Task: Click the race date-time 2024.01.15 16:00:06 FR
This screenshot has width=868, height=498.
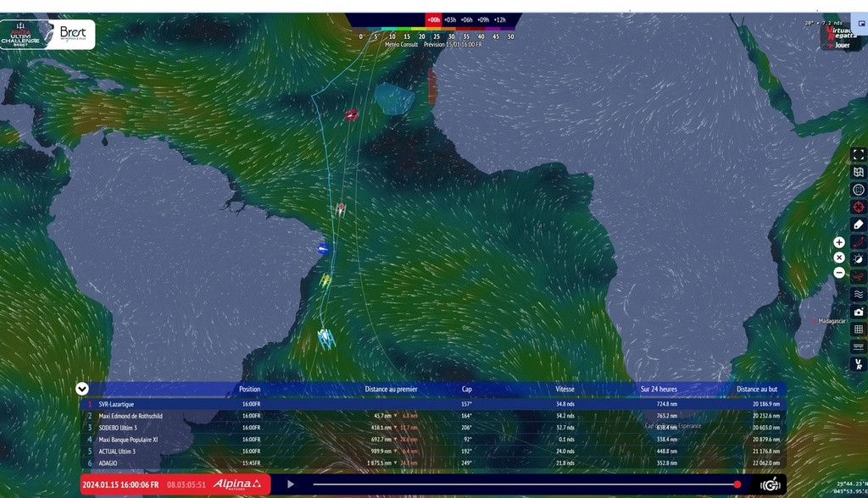Action: [x=120, y=484]
